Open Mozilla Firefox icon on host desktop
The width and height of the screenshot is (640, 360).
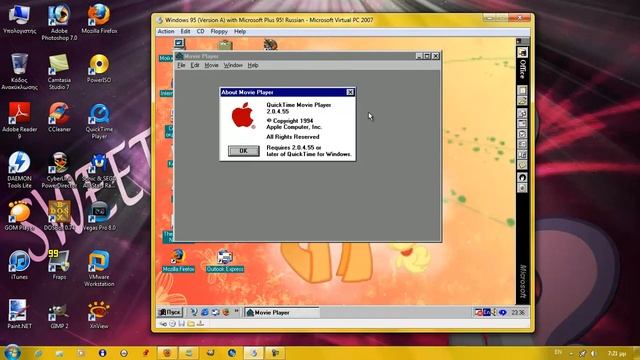tap(99, 18)
